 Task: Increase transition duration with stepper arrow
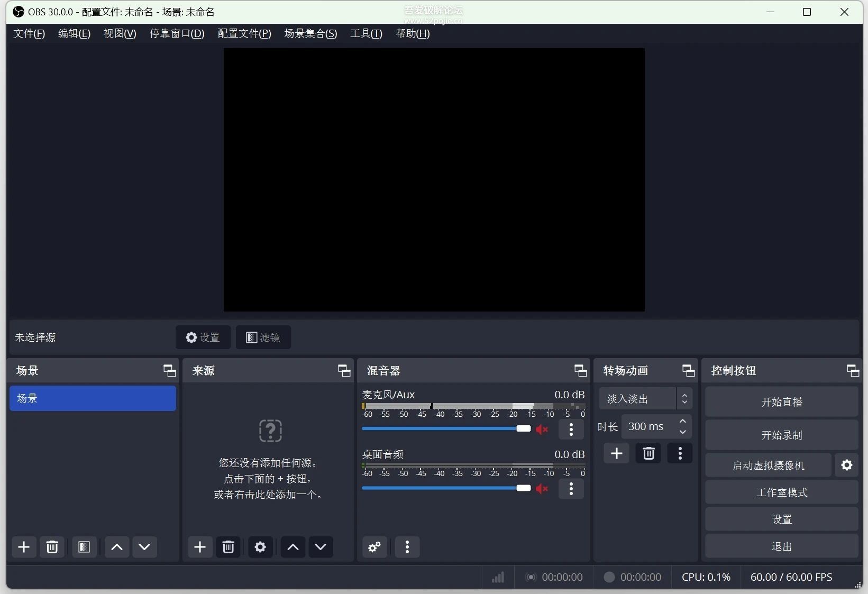(683, 422)
